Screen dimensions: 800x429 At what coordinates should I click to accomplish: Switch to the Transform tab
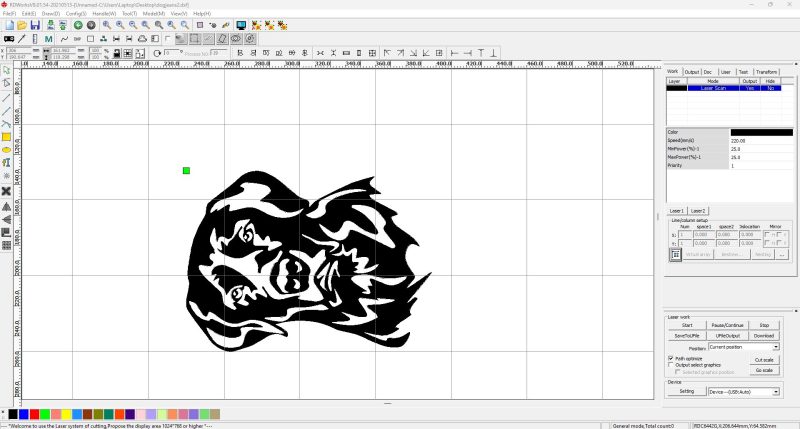tap(766, 72)
